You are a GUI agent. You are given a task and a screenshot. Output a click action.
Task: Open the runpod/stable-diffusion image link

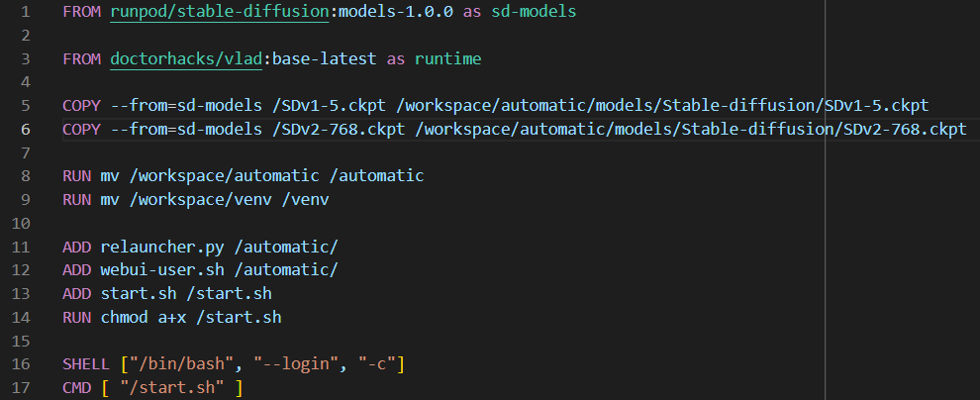click(220, 12)
